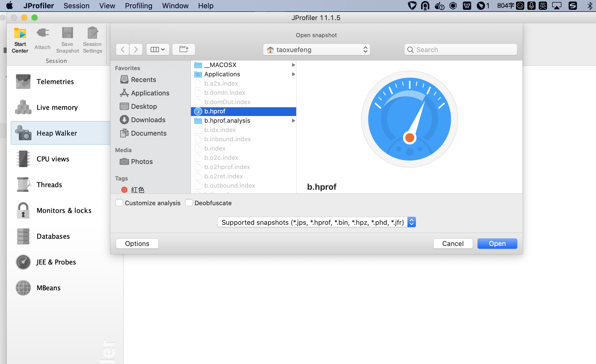This screenshot has height=364, width=596.
Task: Click the Options button
Action: [x=137, y=244]
